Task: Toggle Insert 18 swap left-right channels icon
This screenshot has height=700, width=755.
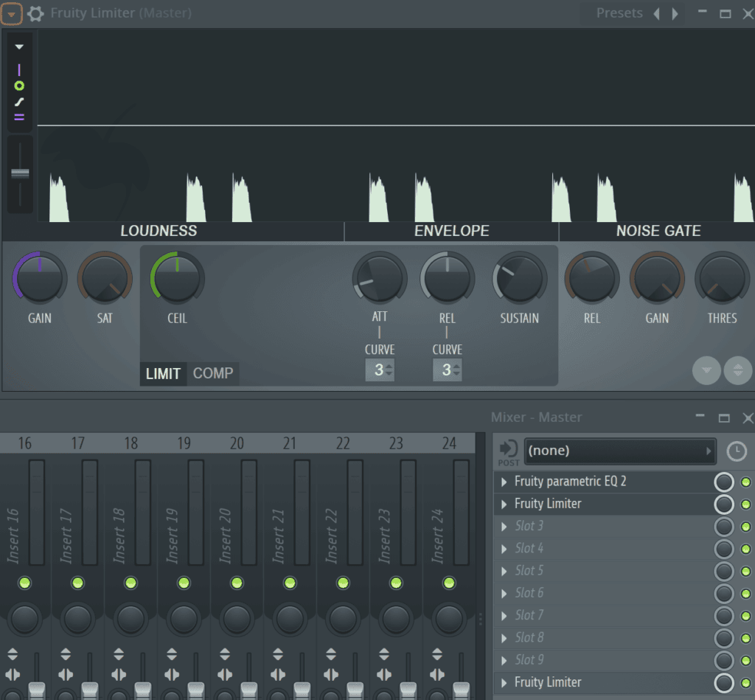Action: pyautogui.click(x=119, y=674)
